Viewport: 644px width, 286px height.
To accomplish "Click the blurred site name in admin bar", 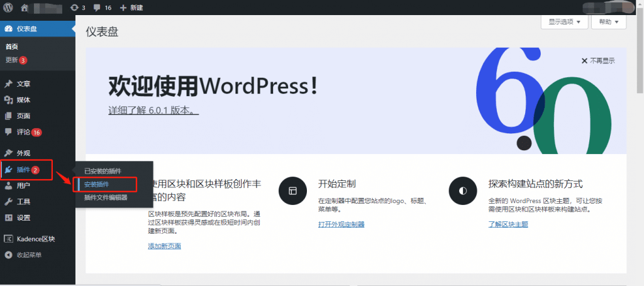I will tap(47, 8).
